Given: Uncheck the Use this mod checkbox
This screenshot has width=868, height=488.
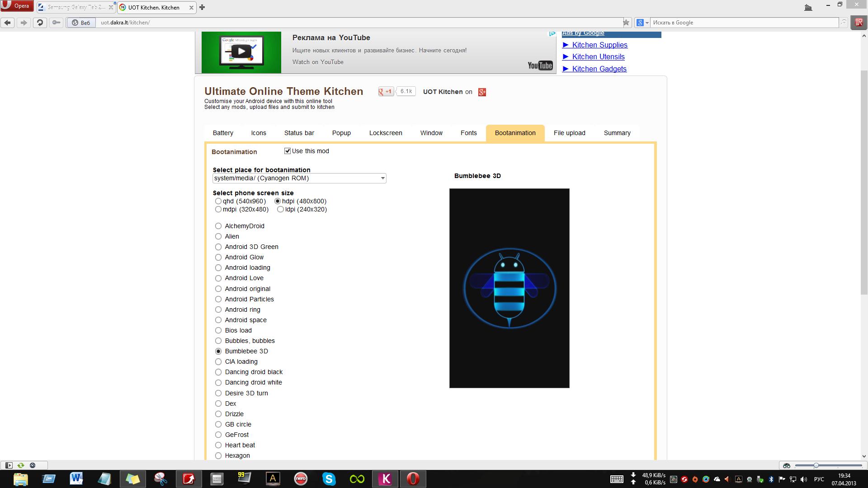Looking at the screenshot, I should pos(288,151).
